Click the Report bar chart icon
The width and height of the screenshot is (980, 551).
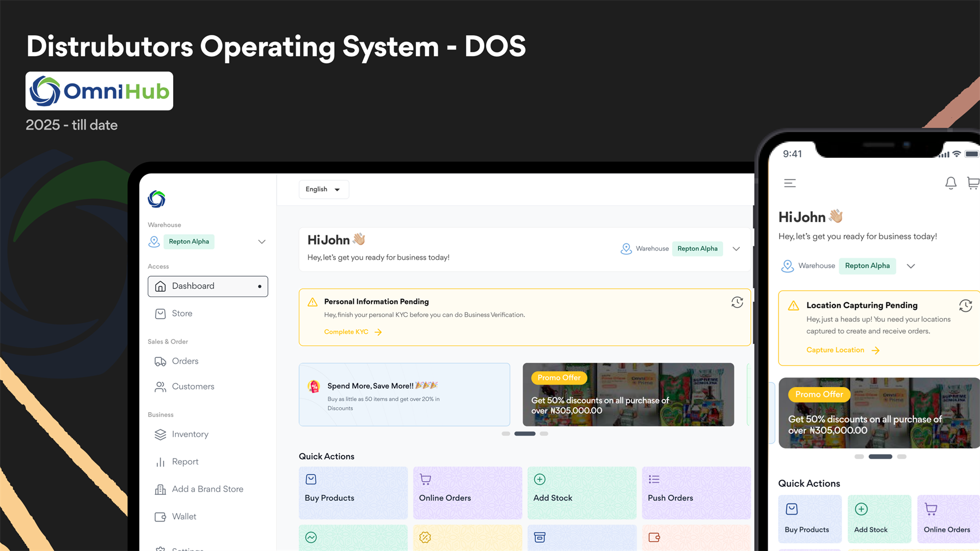pyautogui.click(x=160, y=462)
